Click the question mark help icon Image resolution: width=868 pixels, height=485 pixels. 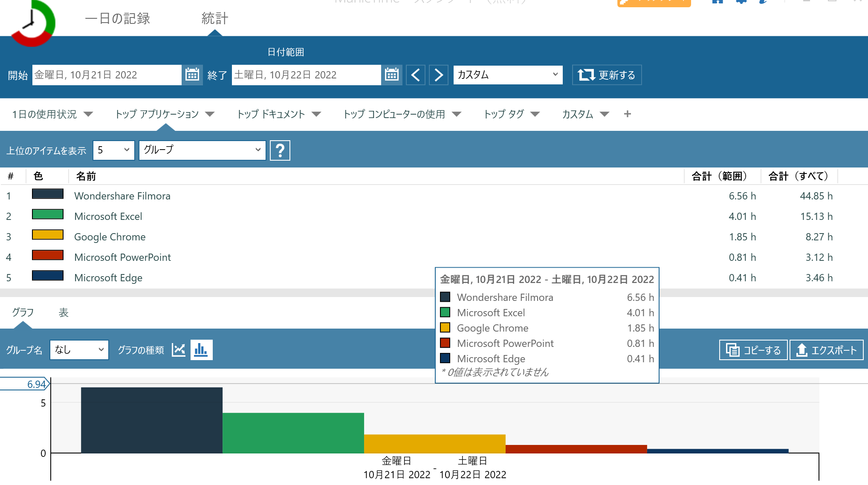point(280,150)
